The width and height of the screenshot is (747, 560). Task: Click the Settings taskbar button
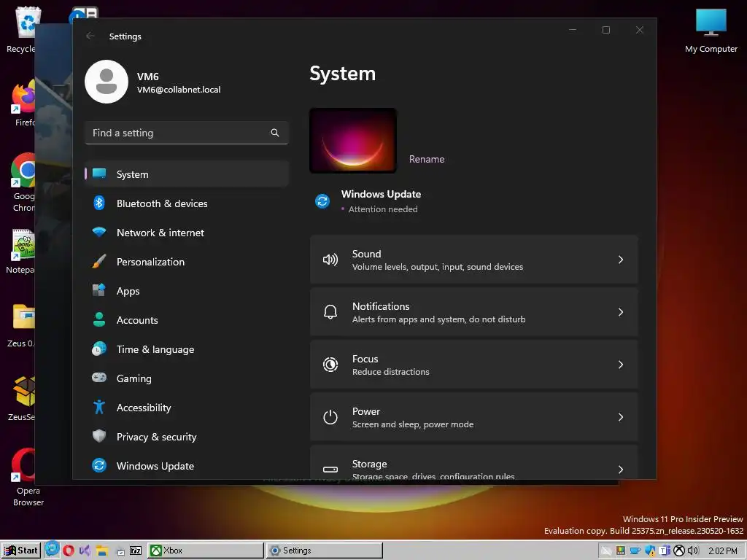coord(324,551)
